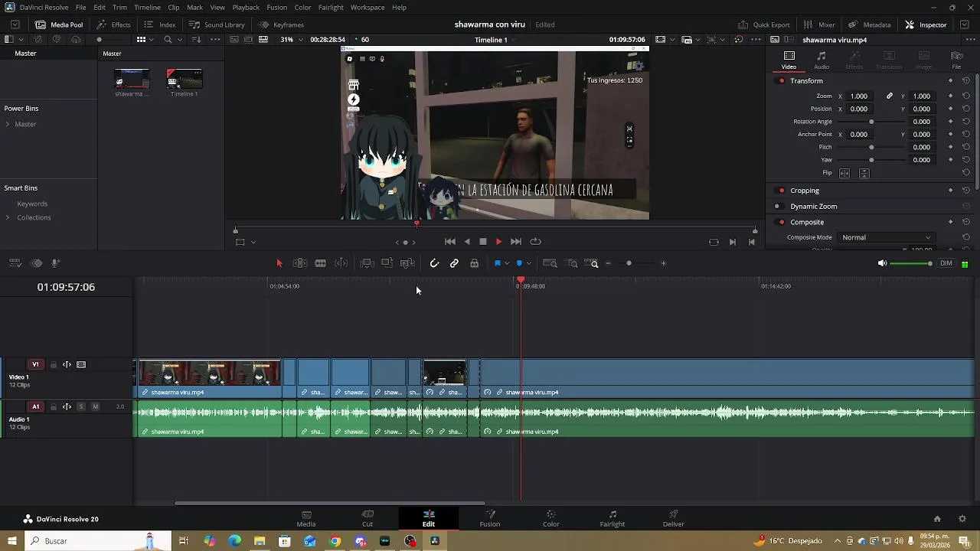Open media pool search options dropdown
Image resolution: width=980 pixels, height=551 pixels.
click(x=180, y=40)
